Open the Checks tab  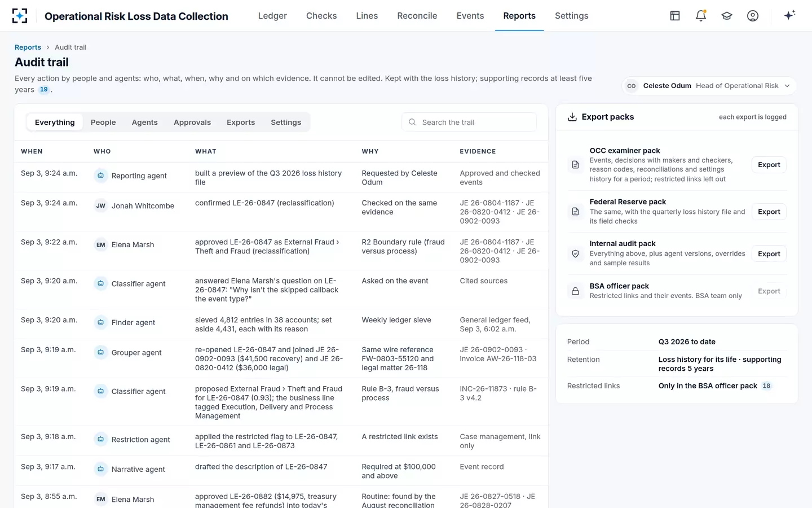tap(321, 16)
